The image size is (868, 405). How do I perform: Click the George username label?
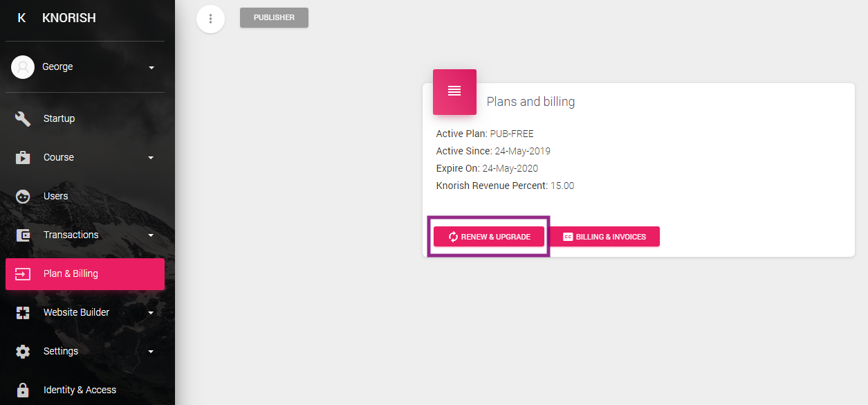pos(57,67)
